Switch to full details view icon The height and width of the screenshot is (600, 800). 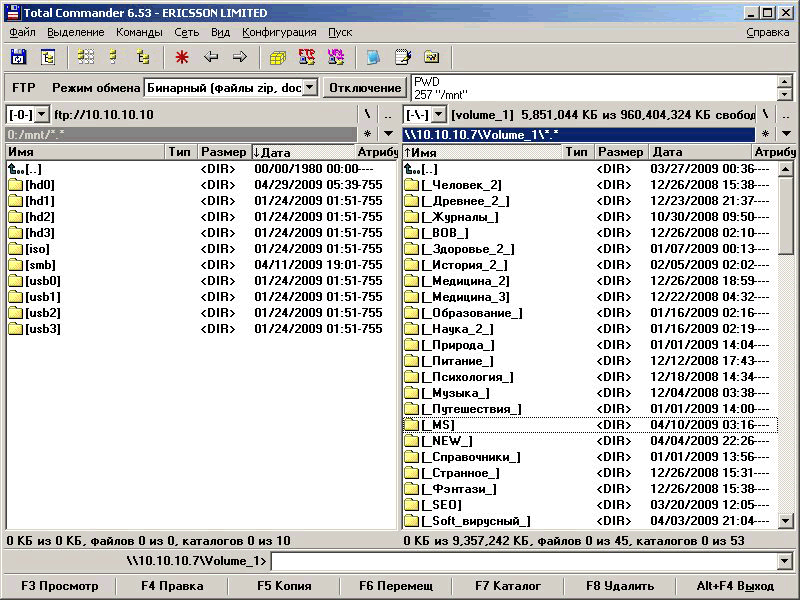click(x=113, y=57)
